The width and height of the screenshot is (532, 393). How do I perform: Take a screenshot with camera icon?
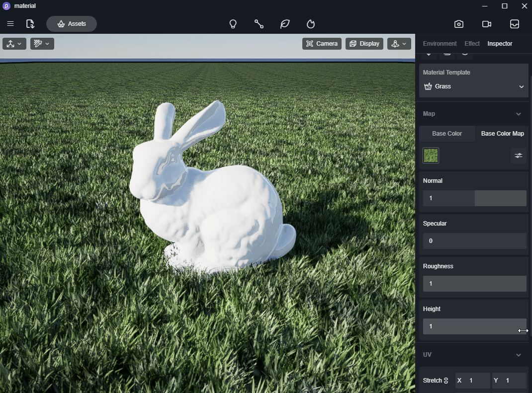click(x=459, y=24)
